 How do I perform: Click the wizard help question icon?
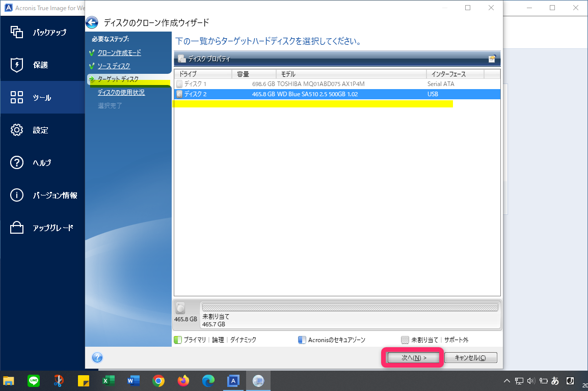[97, 358]
